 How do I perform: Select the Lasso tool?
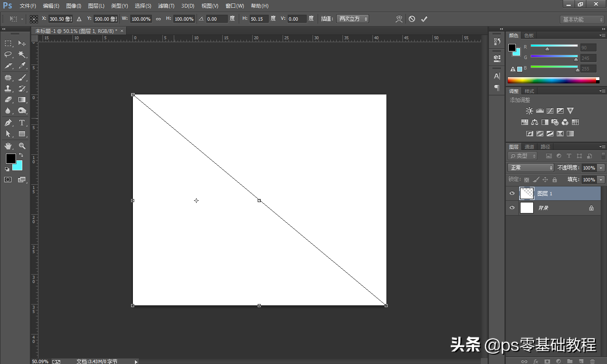tap(8, 54)
